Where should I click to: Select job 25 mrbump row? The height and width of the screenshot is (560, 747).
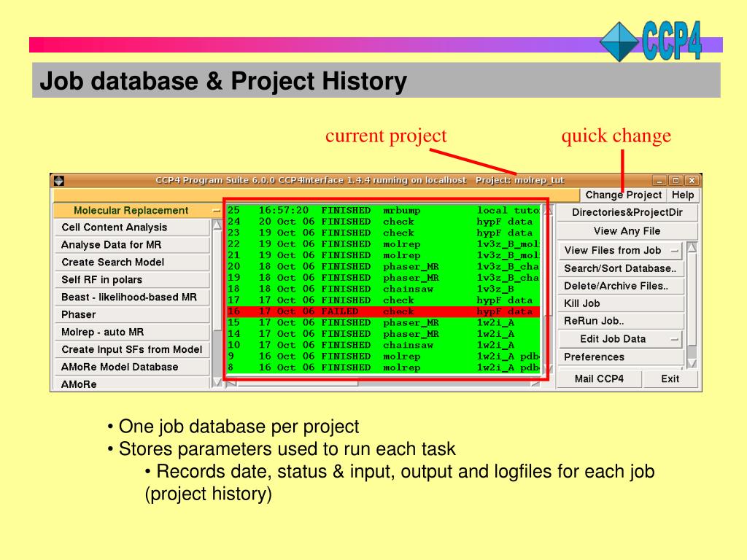(384, 211)
